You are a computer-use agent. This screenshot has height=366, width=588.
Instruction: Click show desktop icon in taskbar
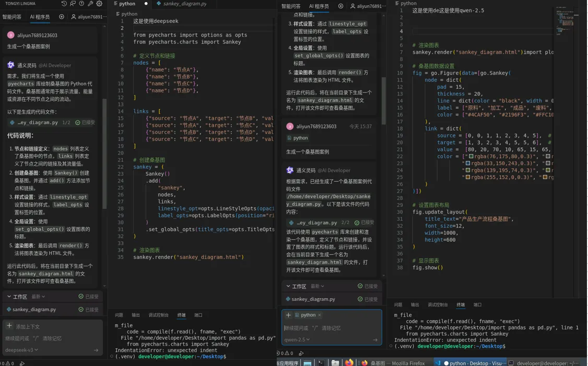pyautogui.click(x=308, y=363)
